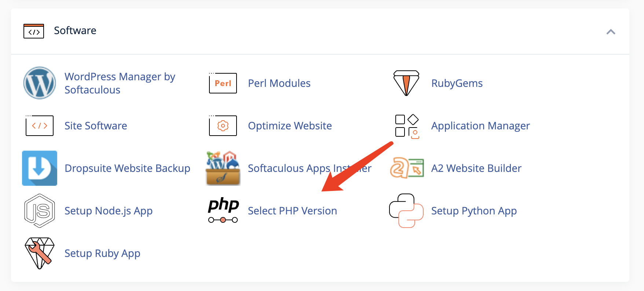Click the Site Software code icon
The image size is (644, 291).
click(x=40, y=125)
